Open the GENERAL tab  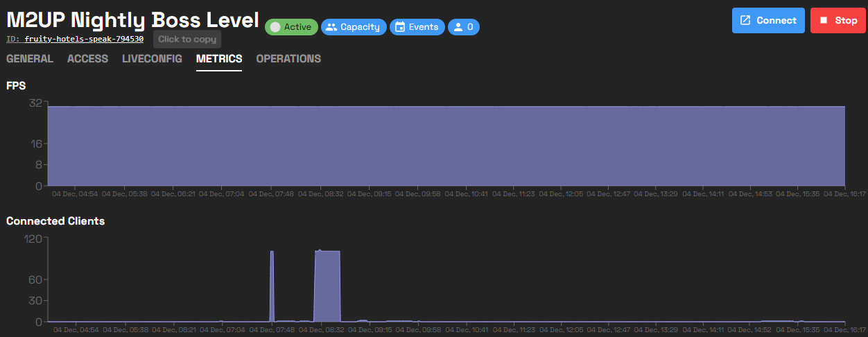[30, 59]
